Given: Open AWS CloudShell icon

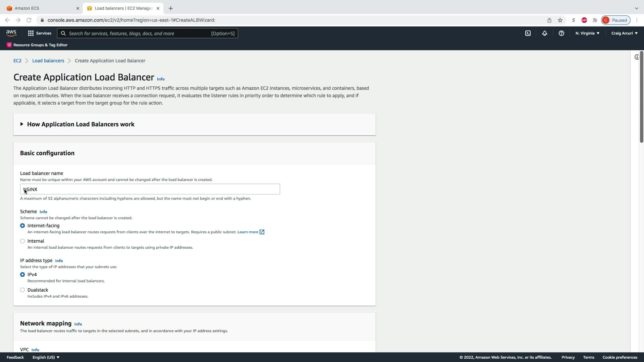Looking at the screenshot, I should tap(528, 33).
